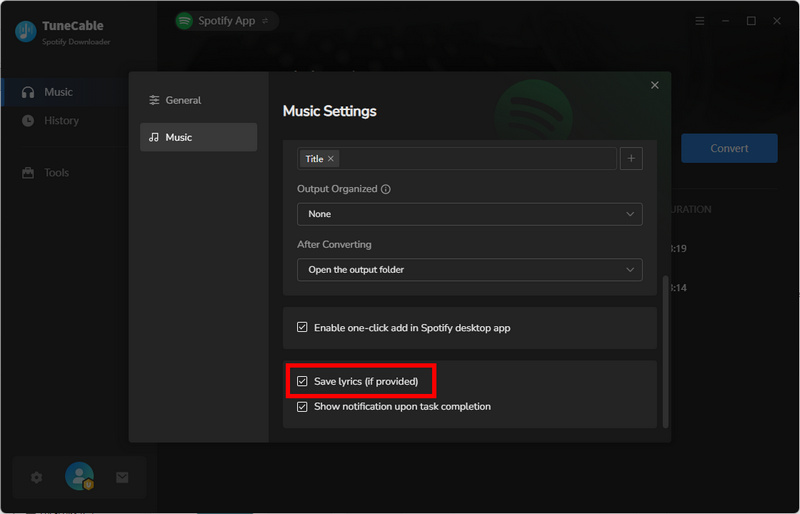Open the After Converting dropdown
This screenshot has height=514, width=800.
point(469,270)
